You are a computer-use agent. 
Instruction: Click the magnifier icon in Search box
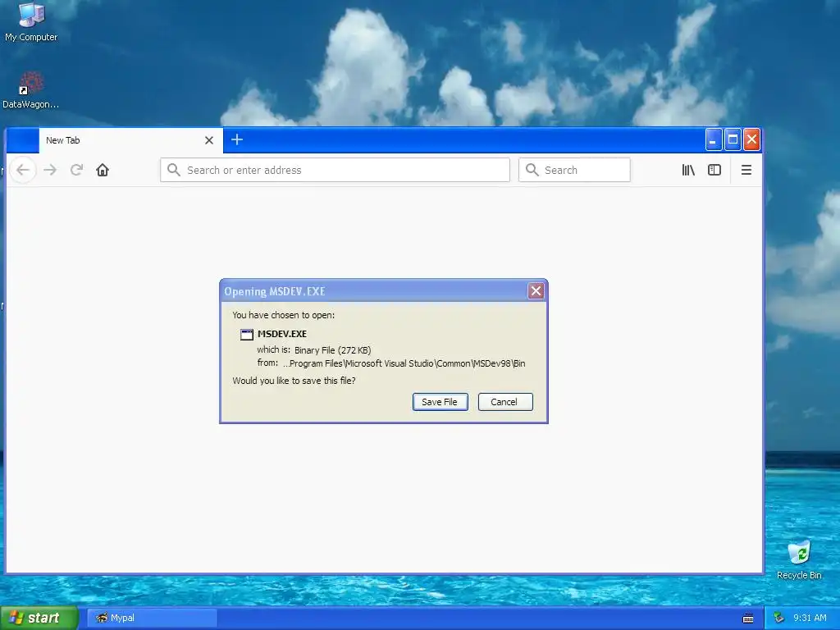(x=532, y=170)
